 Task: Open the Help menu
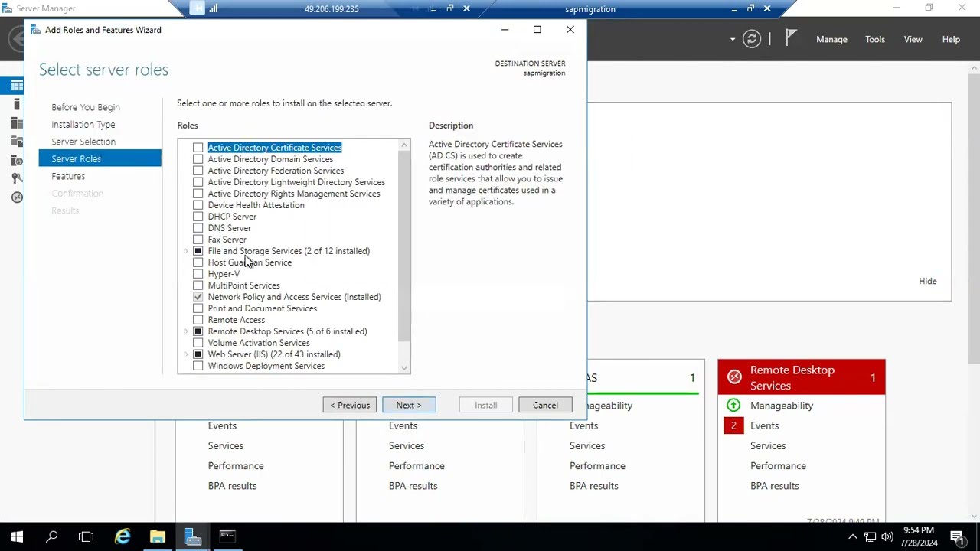pyautogui.click(x=951, y=39)
